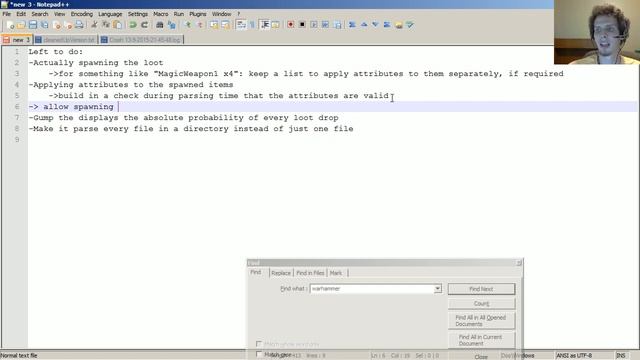This screenshot has height=360, width=640.
Task: Click 'ANSI as UTF-8' in the status bar
Action: click(574, 356)
